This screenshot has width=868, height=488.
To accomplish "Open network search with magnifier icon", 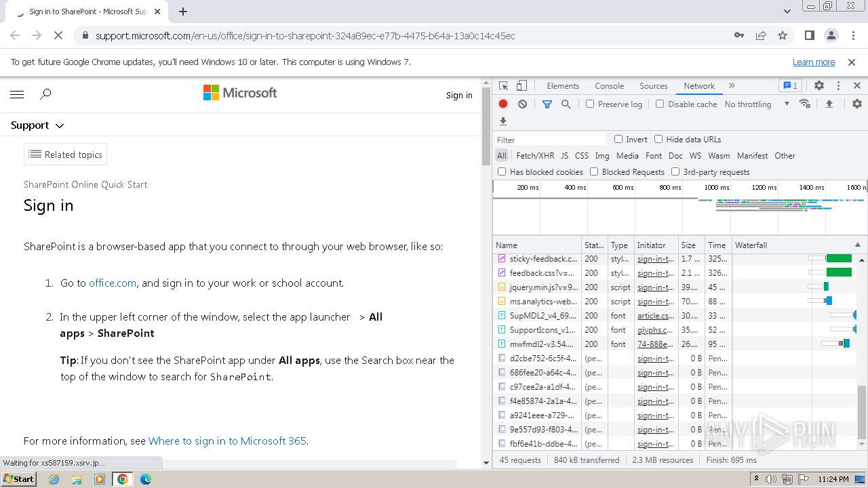I will [x=566, y=104].
